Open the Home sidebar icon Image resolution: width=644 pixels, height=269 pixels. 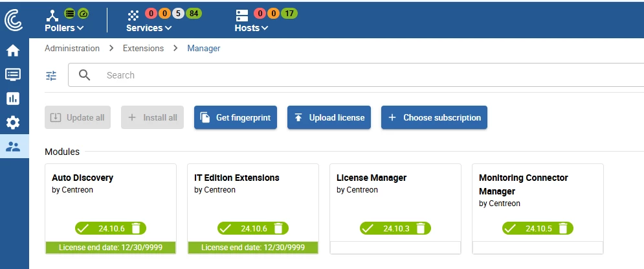point(13,51)
